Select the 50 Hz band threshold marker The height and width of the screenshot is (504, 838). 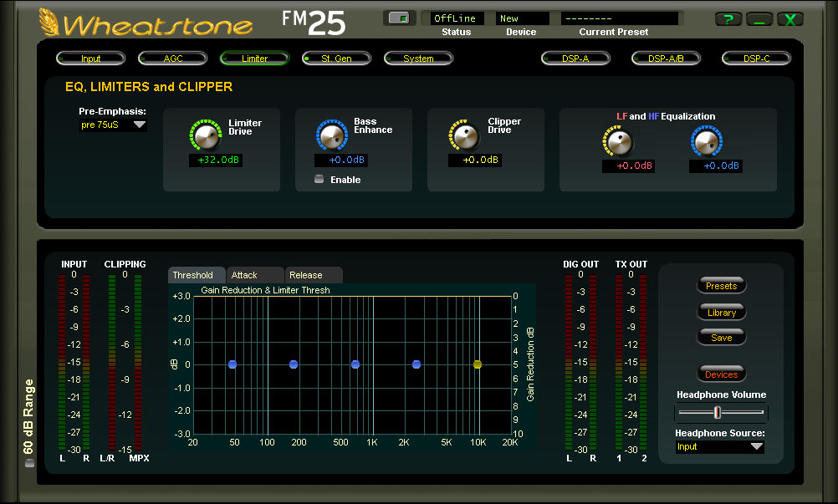pos(232,364)
